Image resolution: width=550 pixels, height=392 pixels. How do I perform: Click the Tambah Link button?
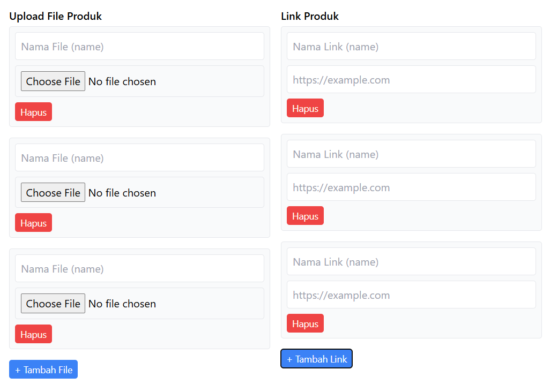316,358
